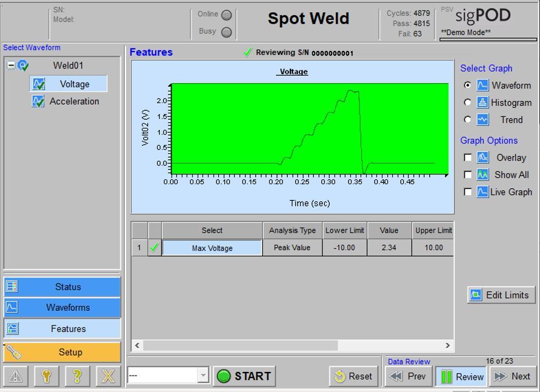
Task: Open the Setup panel
Action: pos(61,352)
